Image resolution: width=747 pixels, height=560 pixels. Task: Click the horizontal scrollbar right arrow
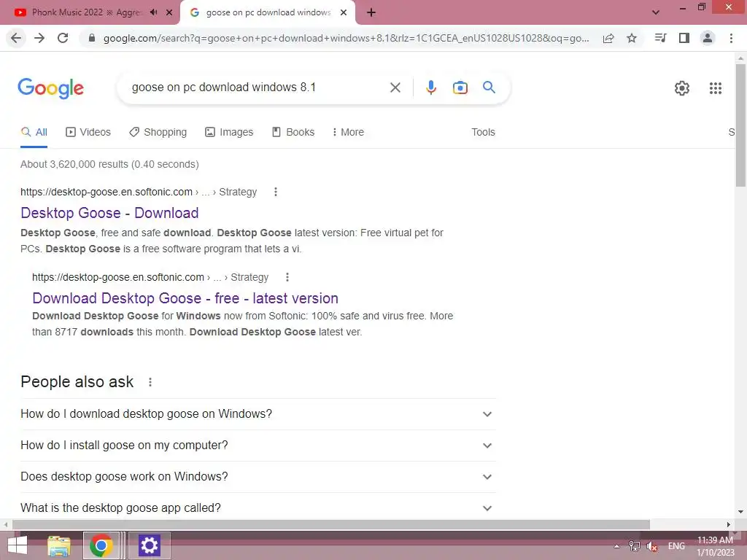[x=729, y=525]
